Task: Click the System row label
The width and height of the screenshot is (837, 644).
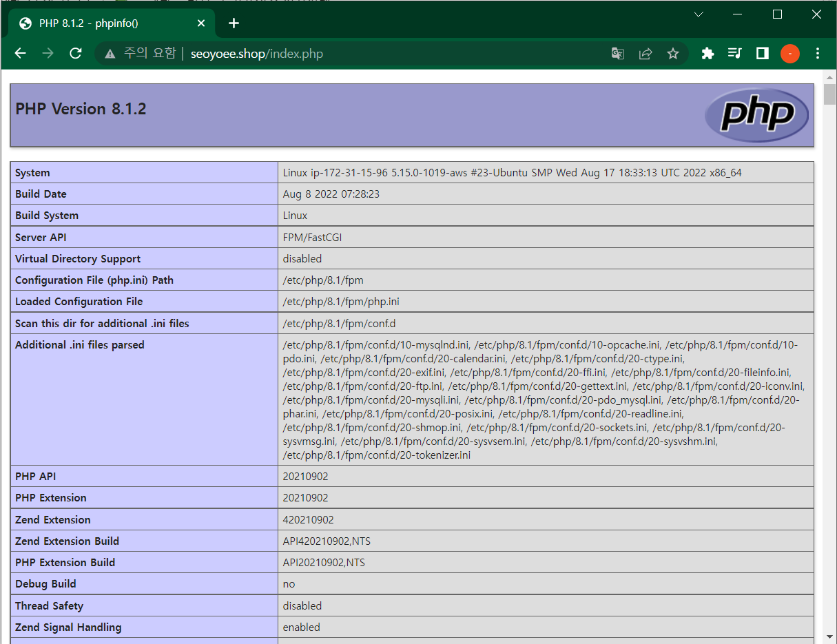Action: tap(32, 173)
